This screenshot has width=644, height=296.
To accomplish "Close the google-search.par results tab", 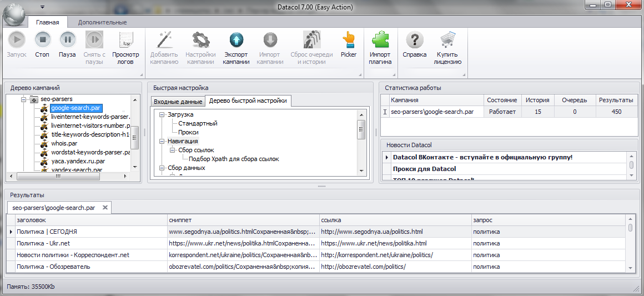I will pyautogui.click(x=105, y=208).
